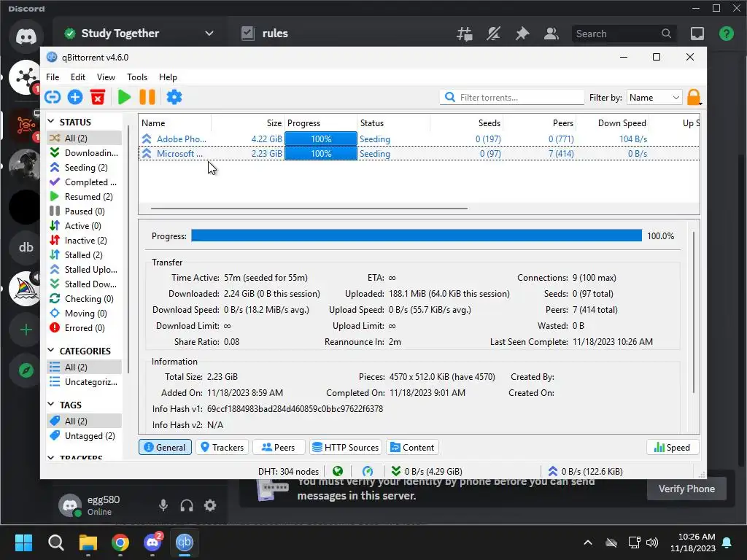Screen dimensions: 747x560
Task: Open the View menu
Action: (106, 77)
